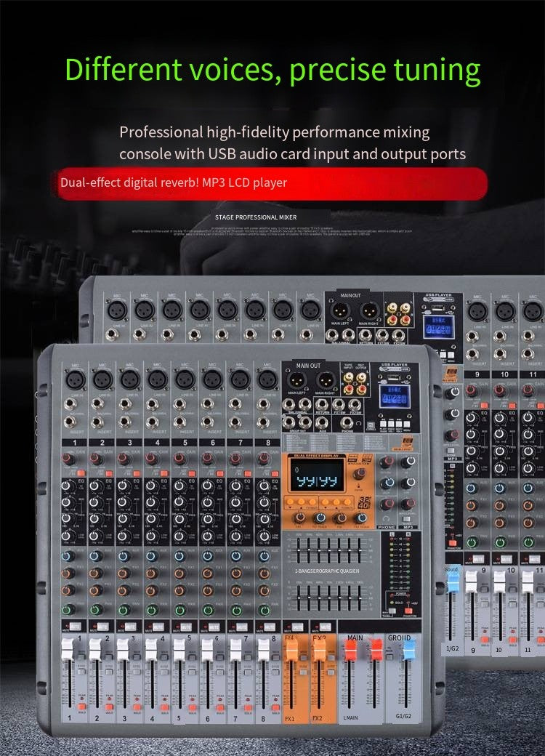The image size is (545, 756).
Task: Click the channel 4 XLR mic input on front mixer
Action: pyautogui.click(x=158, y=380)
